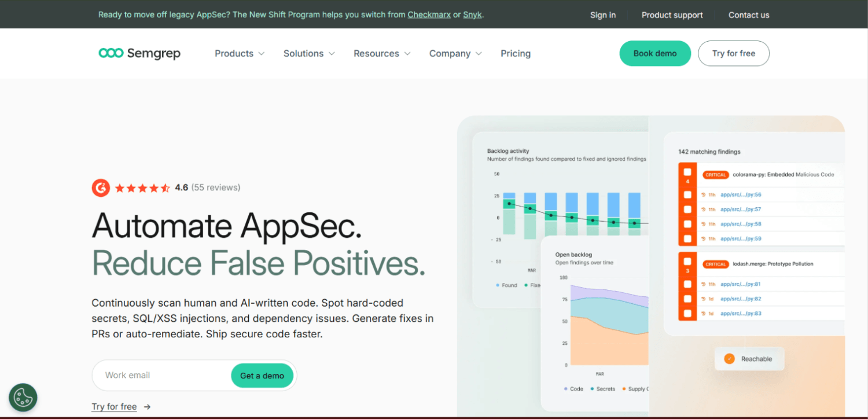Viewport: 868px width, 419px height.
Task: Check the box for app/src/.../py:58
Action: (687, 224)
